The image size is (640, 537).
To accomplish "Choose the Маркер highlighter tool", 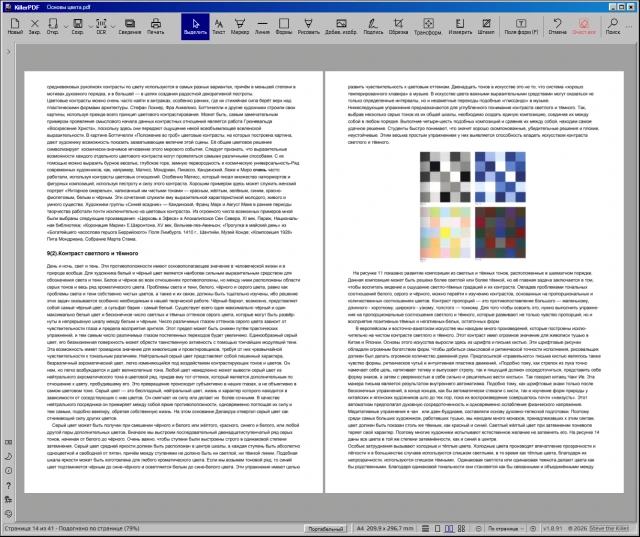I will tap(240, 27).
